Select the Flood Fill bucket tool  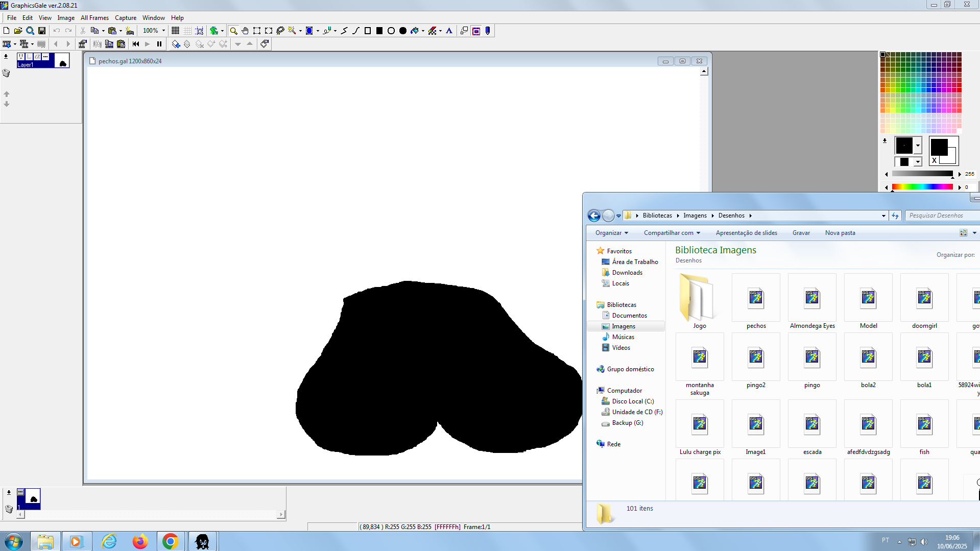pyautogui.click(x=415, y=31)
